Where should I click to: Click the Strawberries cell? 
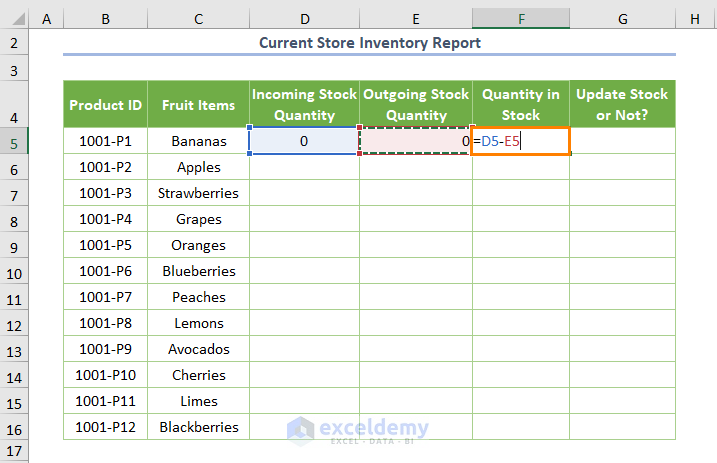198,193
